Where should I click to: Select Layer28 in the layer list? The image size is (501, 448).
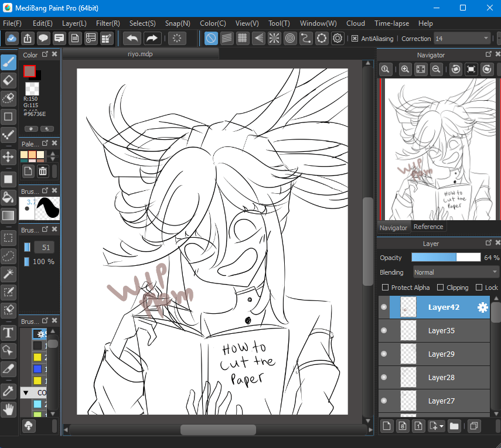[x=441, y=378]
